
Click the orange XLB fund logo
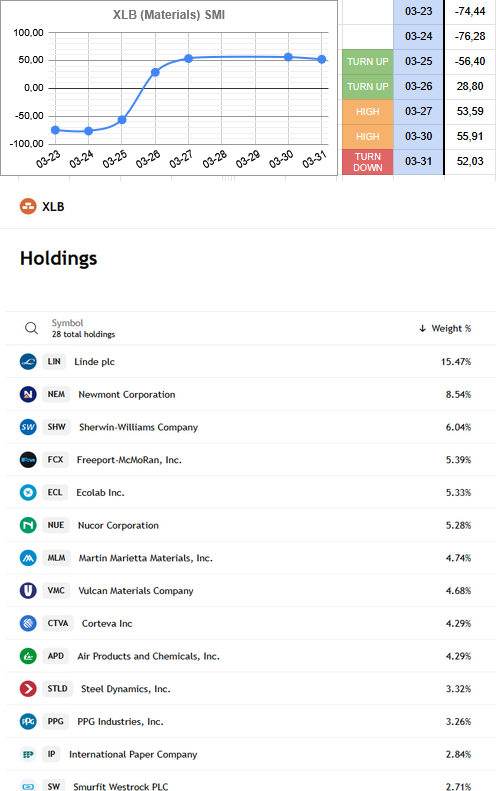click(28, 206)
